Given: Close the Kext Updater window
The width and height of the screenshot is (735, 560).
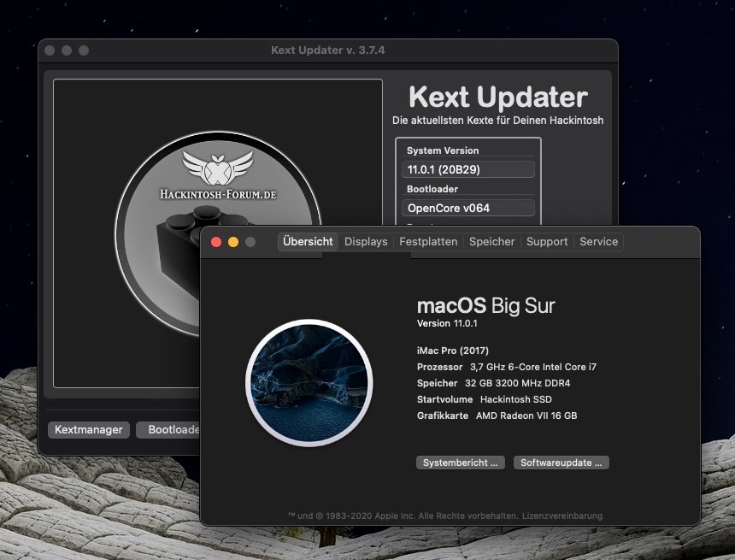Looking at the screenshot, I should tap(50, 50).
